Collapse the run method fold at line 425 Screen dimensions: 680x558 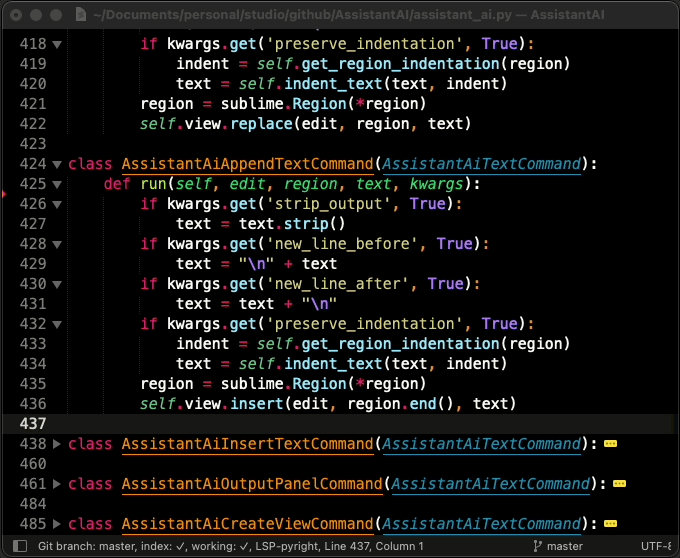click(57, 184)
